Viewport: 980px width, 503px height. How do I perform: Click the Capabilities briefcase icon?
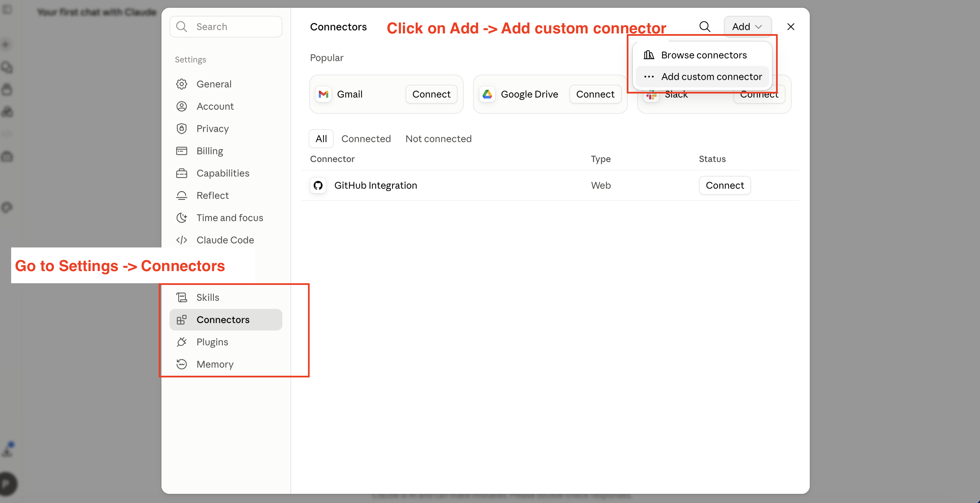182,174
